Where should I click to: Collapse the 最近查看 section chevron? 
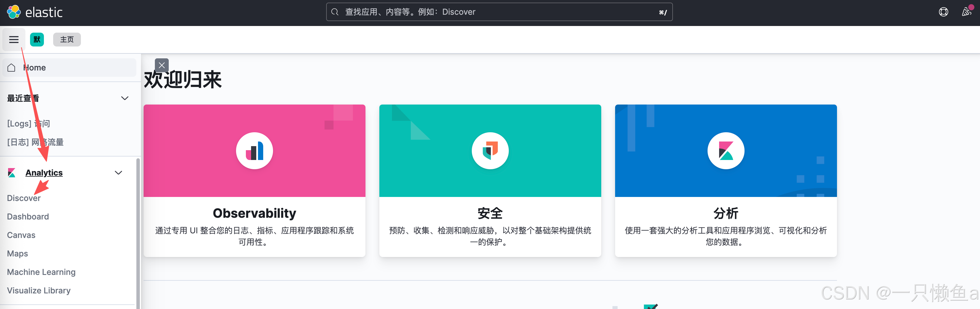coord(125,98)
